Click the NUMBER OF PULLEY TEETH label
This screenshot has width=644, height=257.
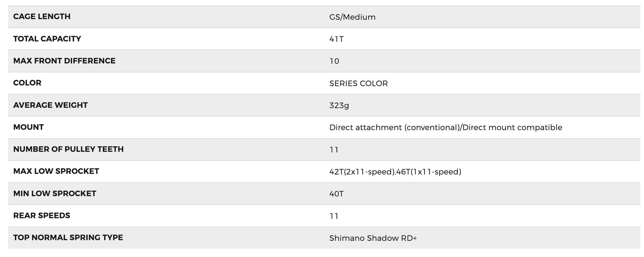(x=68, y=149)
